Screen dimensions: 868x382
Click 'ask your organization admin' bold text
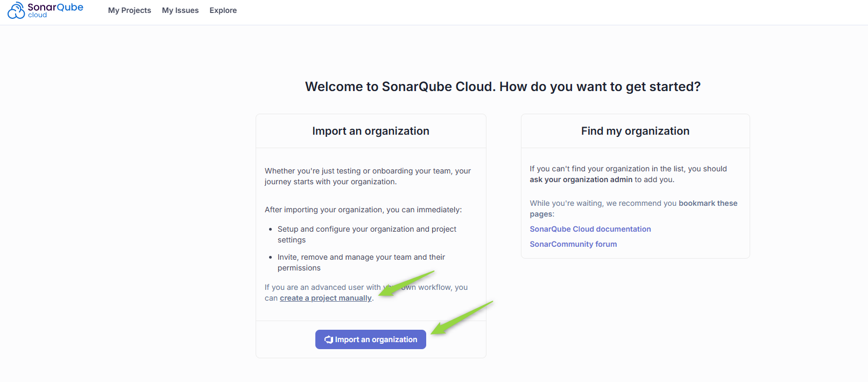click(x=581, y=179)
